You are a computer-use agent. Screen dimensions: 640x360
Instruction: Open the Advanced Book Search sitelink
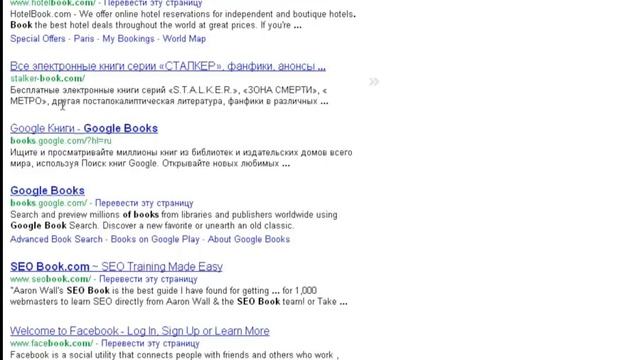click(x=56, y=239)
